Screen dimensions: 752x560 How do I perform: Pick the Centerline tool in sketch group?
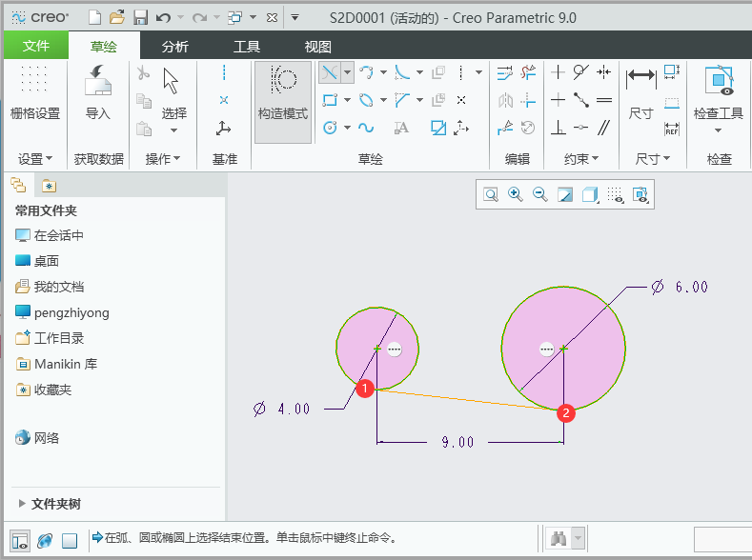point(461,72)
